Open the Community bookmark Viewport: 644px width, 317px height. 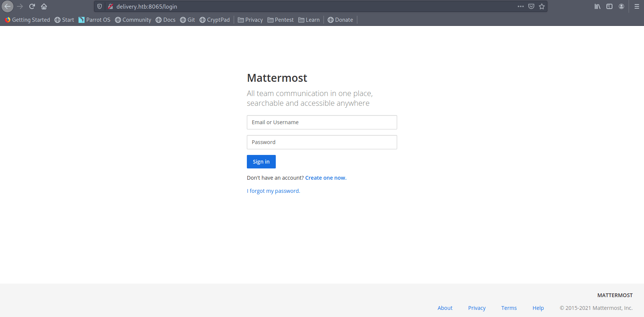coord(133,20)
